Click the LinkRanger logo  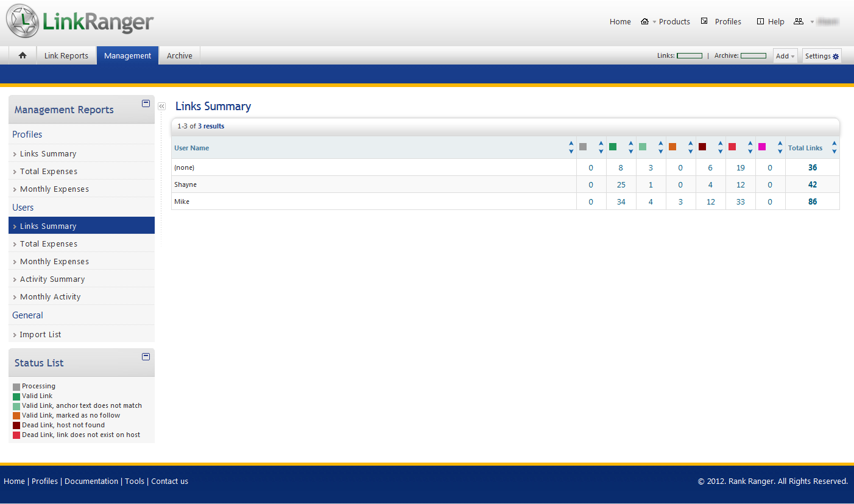click(x=80, y=22)
